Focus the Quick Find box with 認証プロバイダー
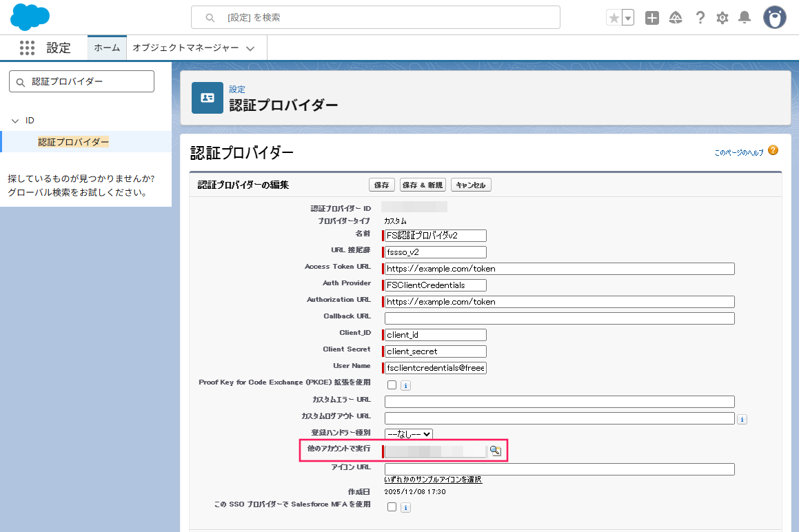The image size is (799, 532). (81, 81)
